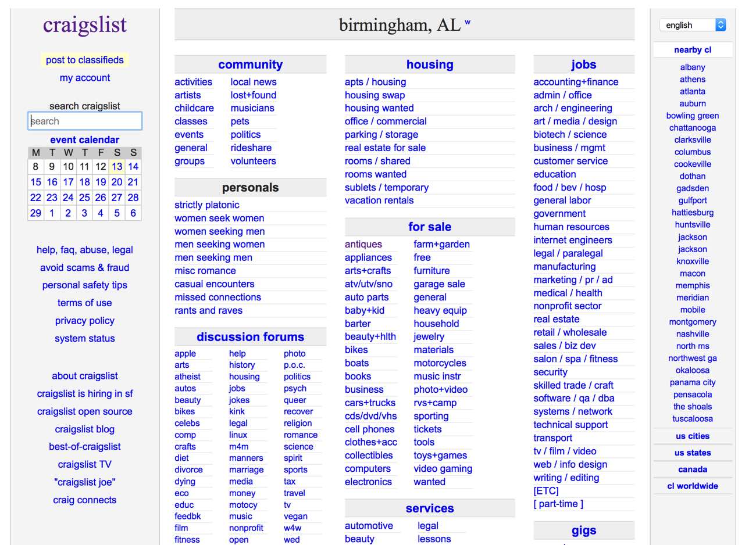Open casual encounters personals
This screenshot has width=756, height=545.
(215, 284)
